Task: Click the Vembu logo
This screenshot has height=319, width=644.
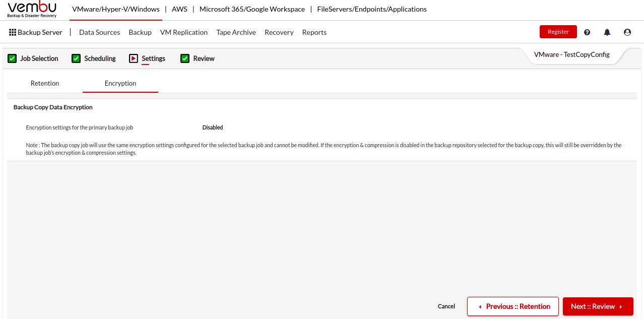Action: click(x=32, y=10)
